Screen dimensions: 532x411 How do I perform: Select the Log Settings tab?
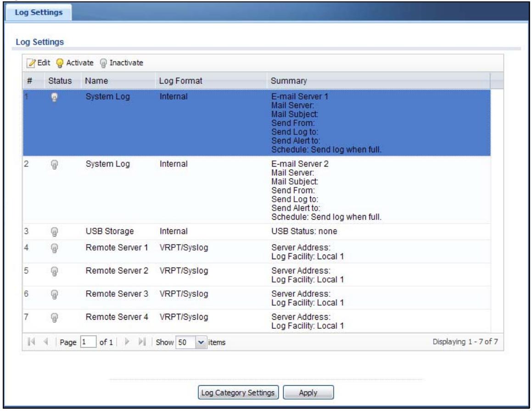39,12
